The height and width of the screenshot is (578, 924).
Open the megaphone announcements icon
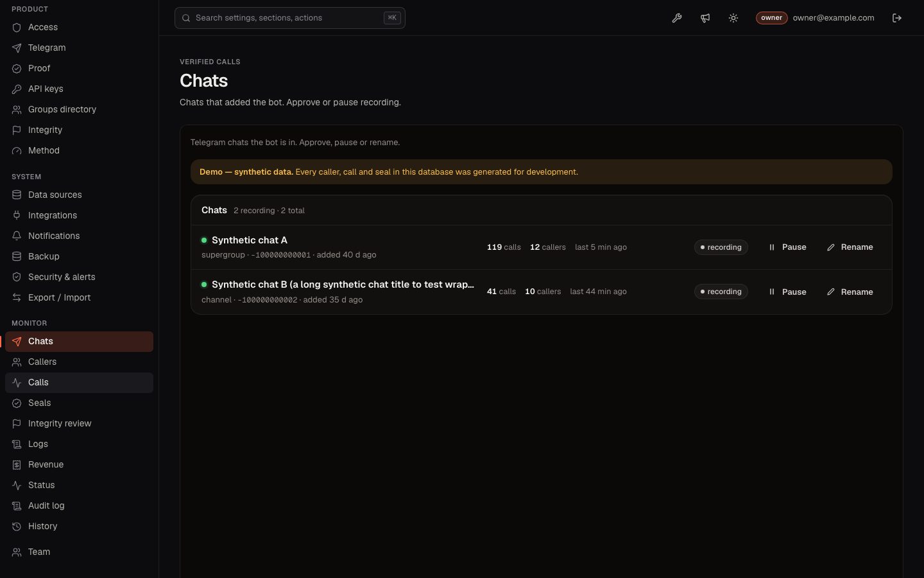pos(705,18)
